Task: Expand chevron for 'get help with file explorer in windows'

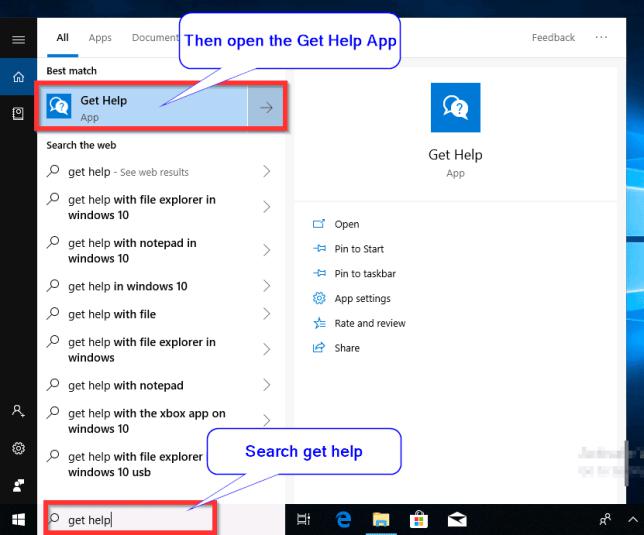Action: [x=267, y=349]
